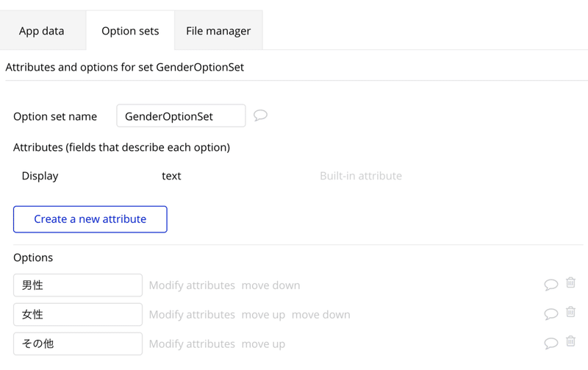Screen dimensions: 588x370
Task: Move the 女性 option up
Action: click(x=263, y=314)
